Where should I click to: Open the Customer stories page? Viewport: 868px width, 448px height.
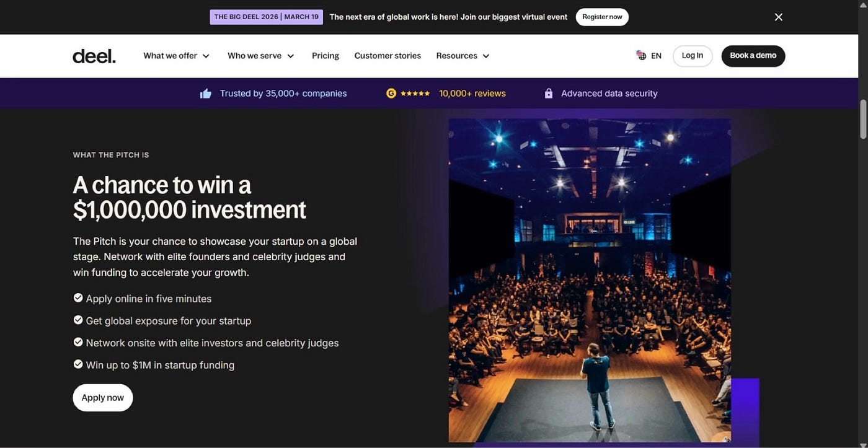[387, 56]
